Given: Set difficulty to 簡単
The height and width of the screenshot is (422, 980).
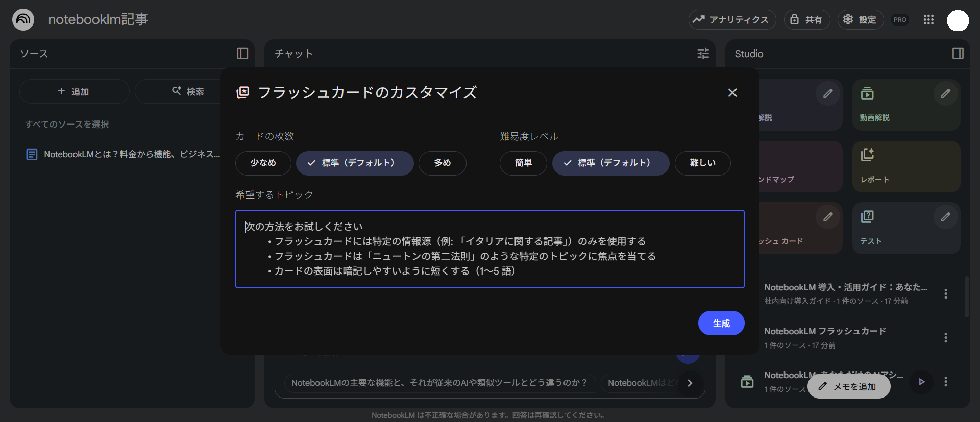Looking at the screenshot, I should point(523,163).
